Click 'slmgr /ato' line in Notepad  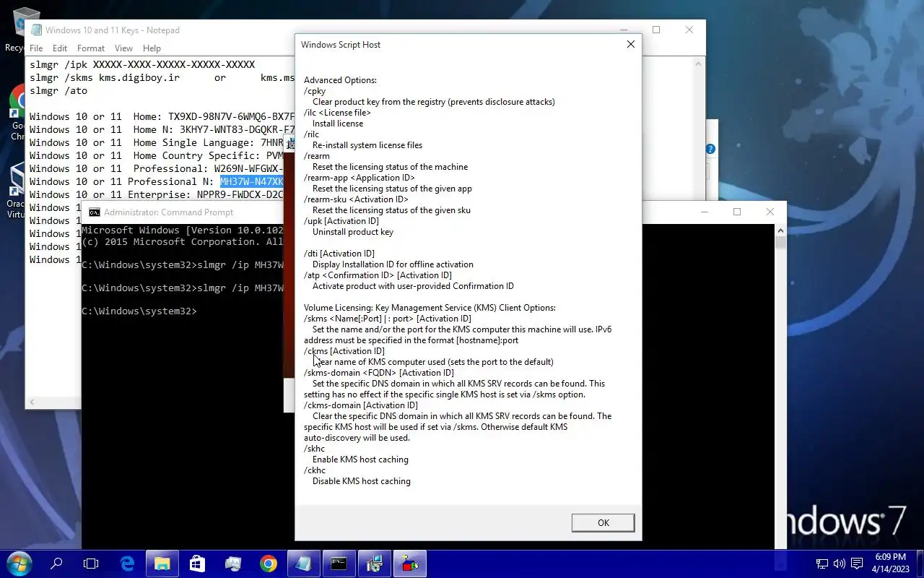click(x=58, y=90)
